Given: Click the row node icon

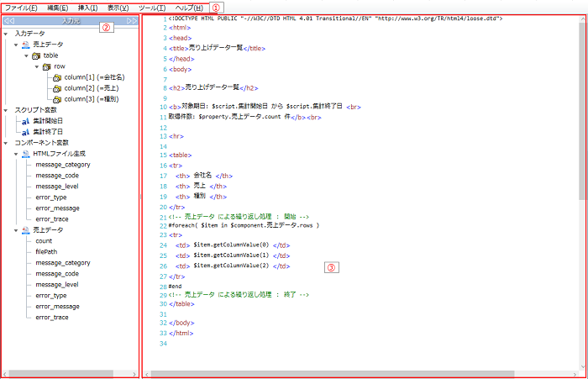Looking at the screenshot, I should tap(47, 66).
